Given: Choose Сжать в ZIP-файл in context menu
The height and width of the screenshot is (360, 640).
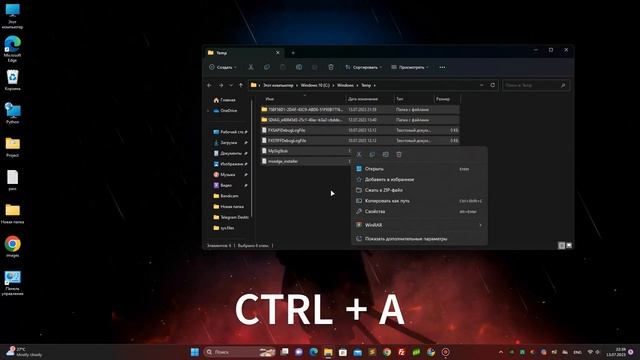Looking at the screenshot, I should tap(419, 190).
